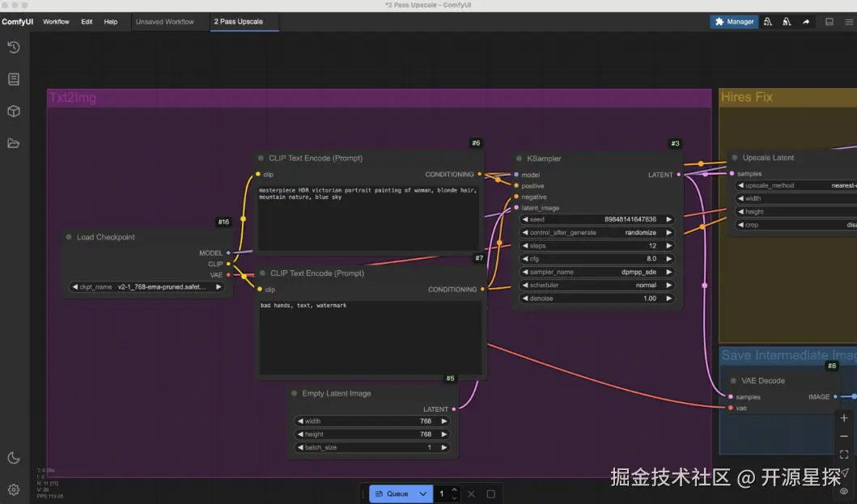The height and width of the screenshot is (504, 857).
Task: Click the vacuum icon adjacent to Manager
Action: coord(768,22)
